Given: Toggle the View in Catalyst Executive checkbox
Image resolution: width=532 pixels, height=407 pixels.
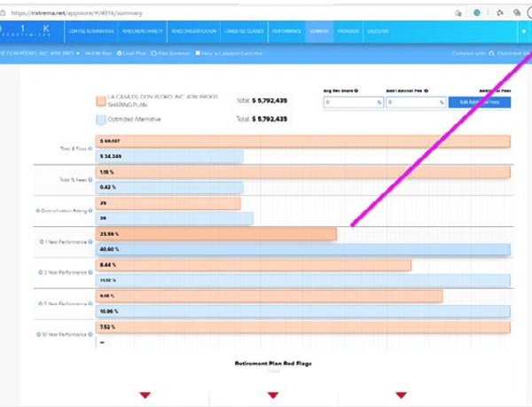Looking at the screenshot, I should click(198, 53).
